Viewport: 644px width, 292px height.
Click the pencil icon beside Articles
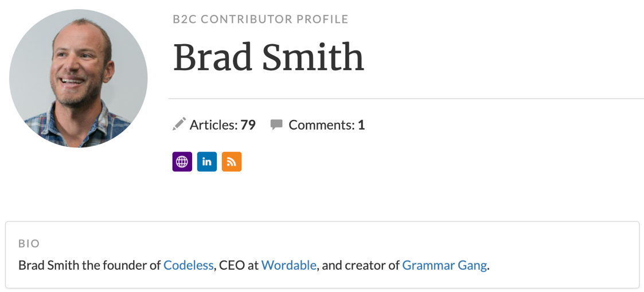pos(179,124)
